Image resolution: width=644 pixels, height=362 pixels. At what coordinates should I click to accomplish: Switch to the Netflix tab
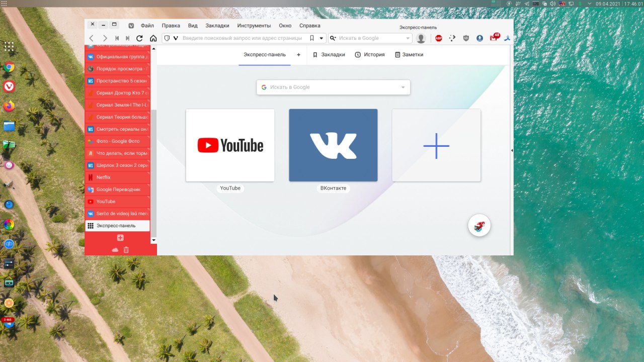(x=118, y=177)
